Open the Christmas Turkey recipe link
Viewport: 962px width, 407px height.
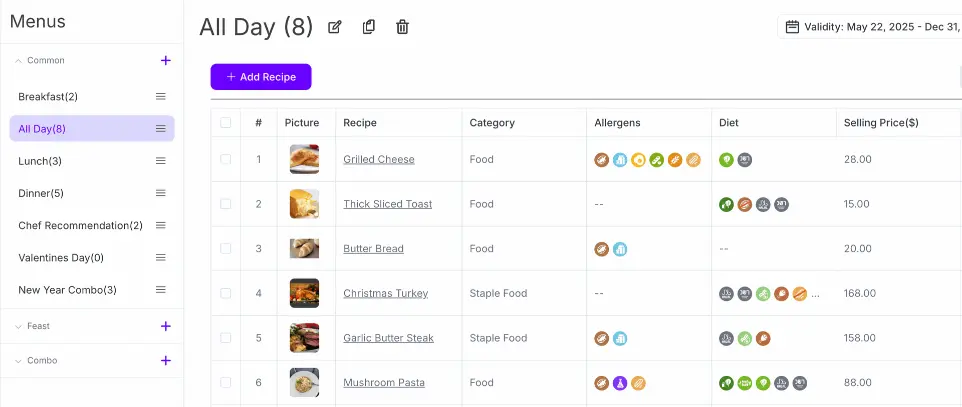[385, 294]
